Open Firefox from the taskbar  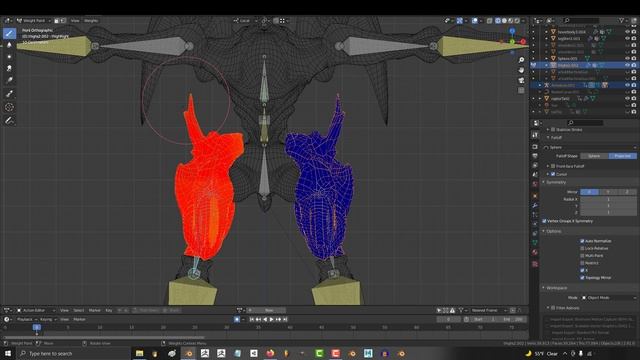[270, 353]
